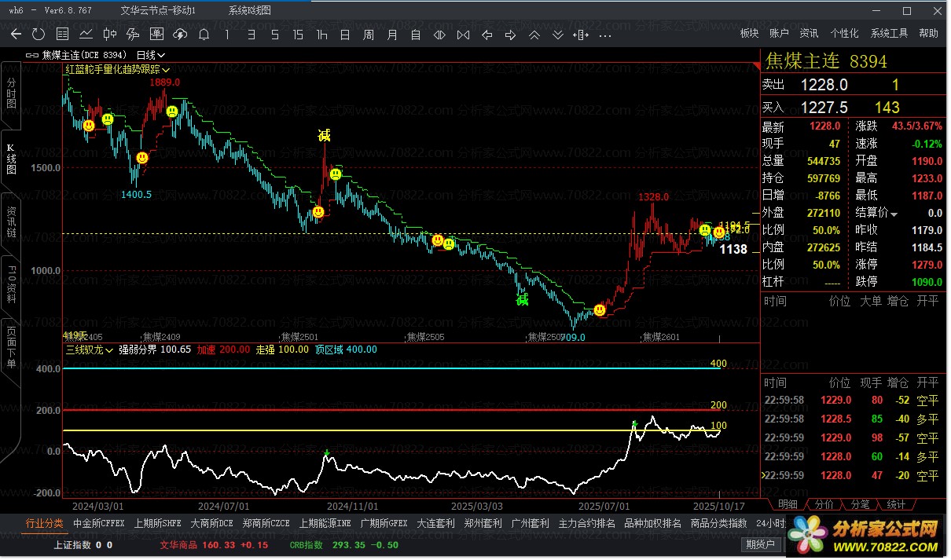Click the back arrow in the toolbar
This screenshot has width=951, height=560.
pyautogui.click(x=16, y=34)
